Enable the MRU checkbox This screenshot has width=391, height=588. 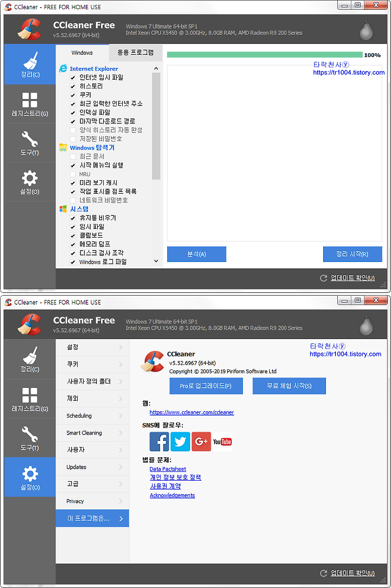coord(73,174)
